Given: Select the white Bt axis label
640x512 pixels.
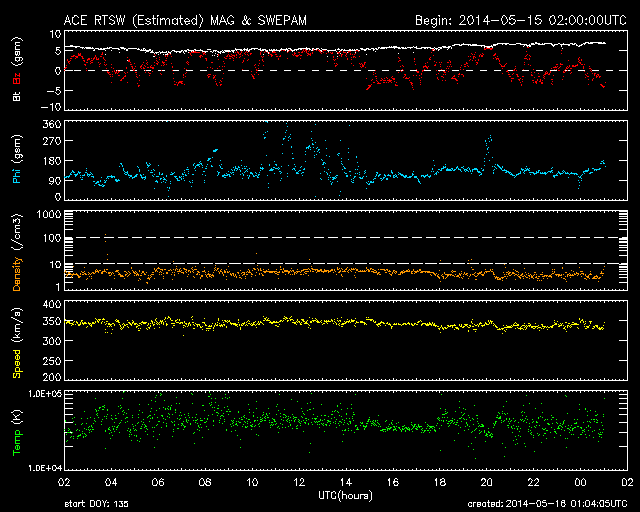Looking at the screenshot, I should tap(17, 98).
